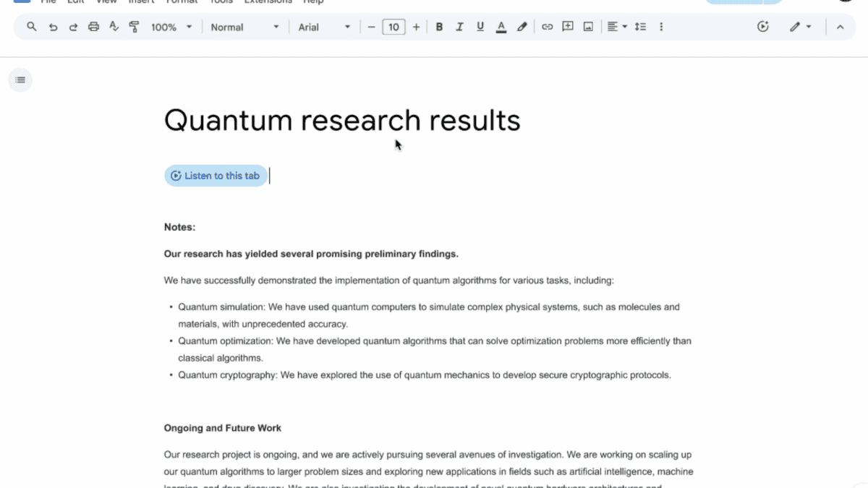Open the Normal paragraph style dropdown
The height and width of the screenshot is (488, 868).
click(244, 27)
